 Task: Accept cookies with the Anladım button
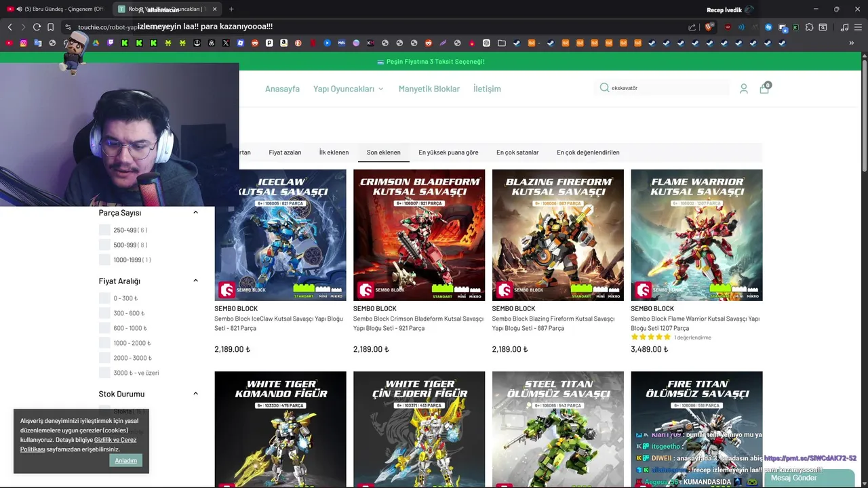coord(125,460)
